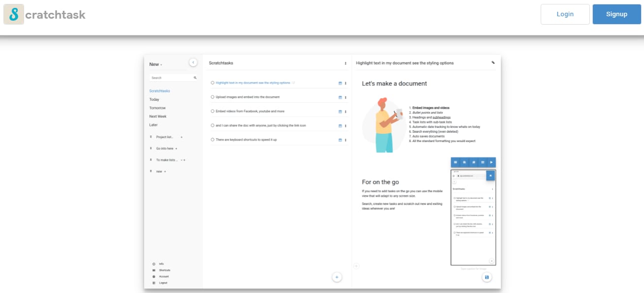Image resolution: width=644 pixels, height=293 pixels.
Task: Click plus next to 'Project list...'
Action: [181, 137]
